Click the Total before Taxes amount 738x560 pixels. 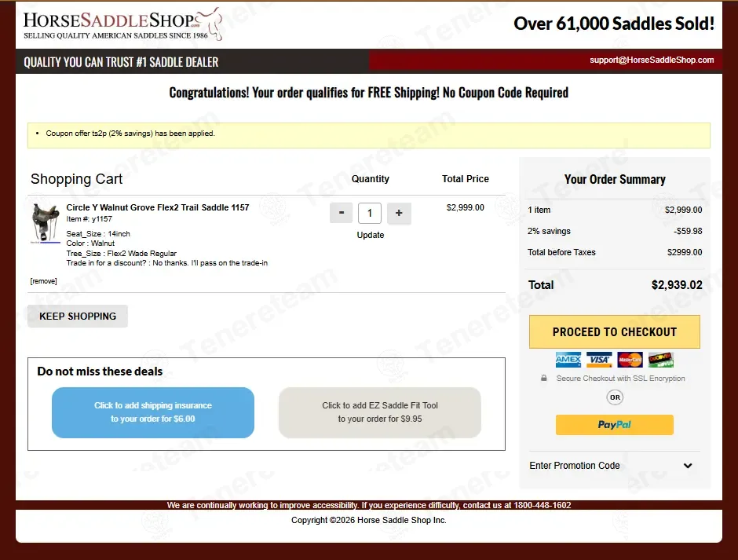(x=685, y=252)
